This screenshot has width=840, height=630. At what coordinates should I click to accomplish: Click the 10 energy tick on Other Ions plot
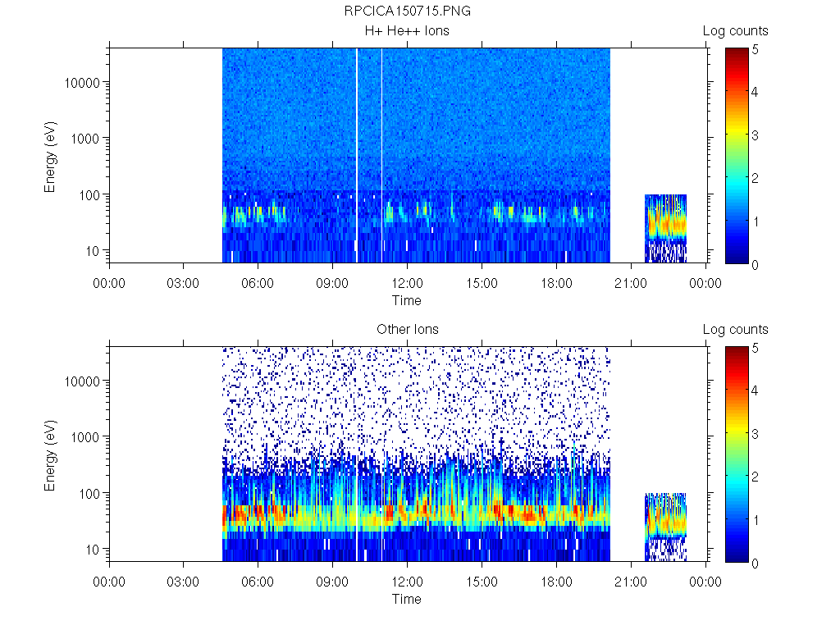(93, 549)
